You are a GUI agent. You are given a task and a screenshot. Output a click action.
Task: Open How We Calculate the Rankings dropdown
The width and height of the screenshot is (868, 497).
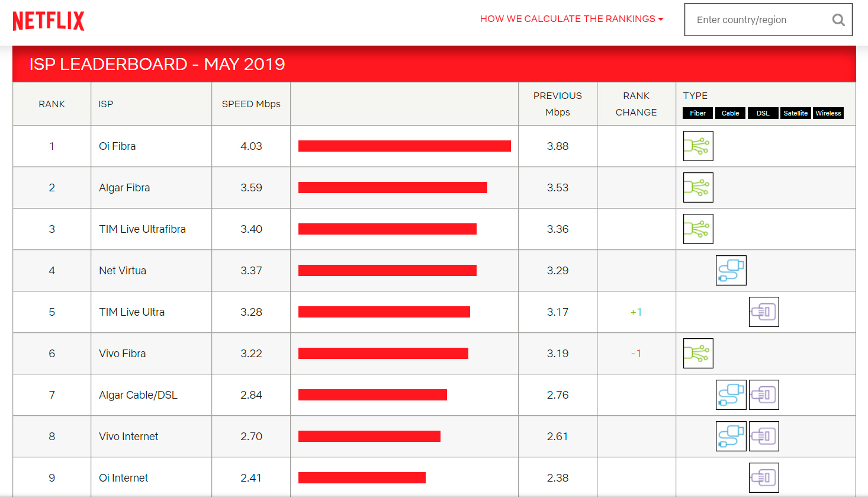click(x=571, y=19)
